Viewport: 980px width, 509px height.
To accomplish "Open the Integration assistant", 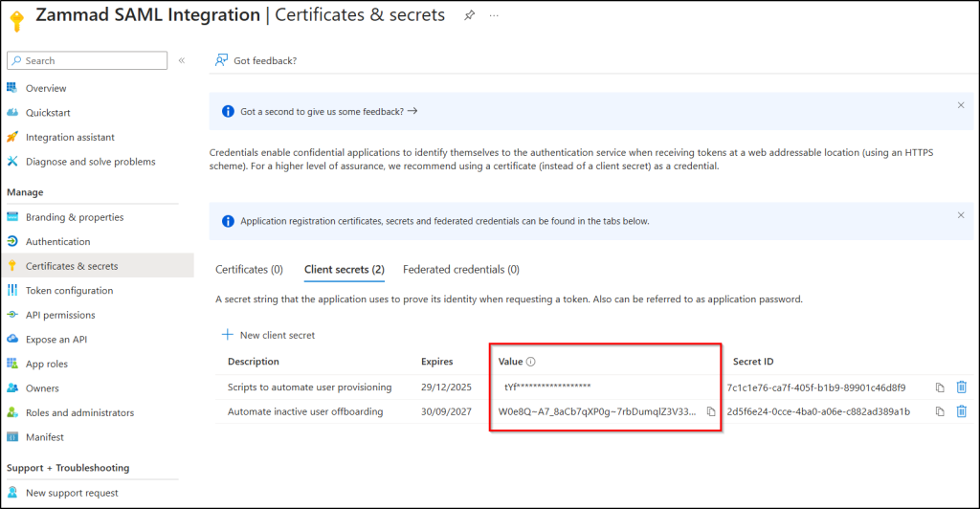I will (70, 138).
